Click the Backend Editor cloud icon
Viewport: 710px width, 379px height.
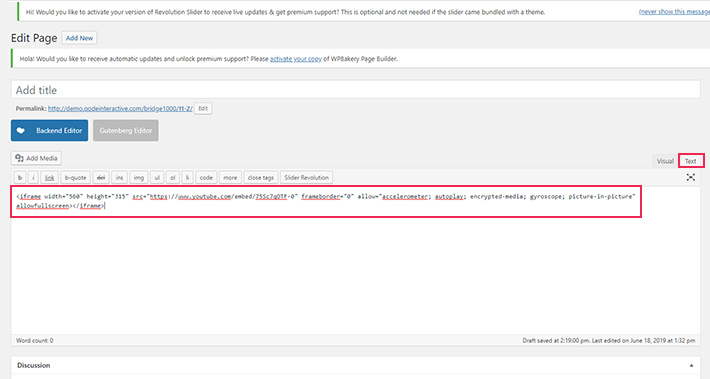[x=21, y=130]
